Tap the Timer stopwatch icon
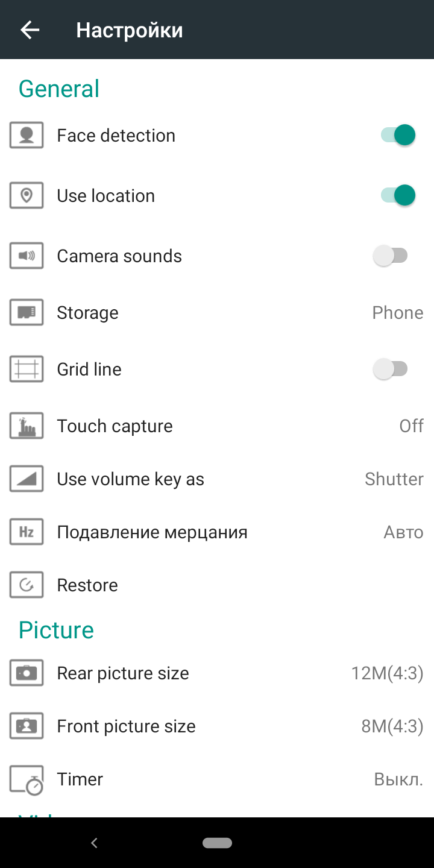The height and width of the screenshot is (868, 434). (27, 779)
